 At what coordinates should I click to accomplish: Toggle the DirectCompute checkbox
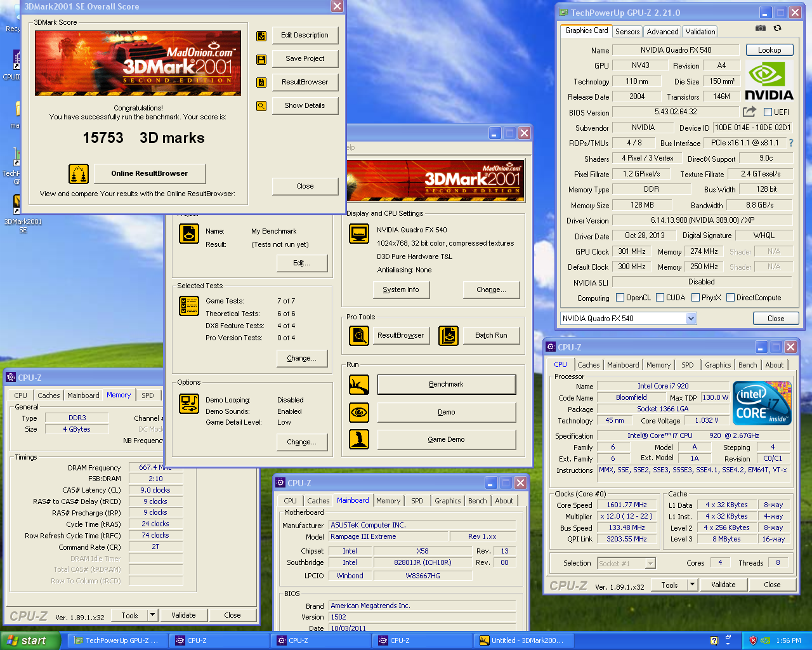pos(731,298)
